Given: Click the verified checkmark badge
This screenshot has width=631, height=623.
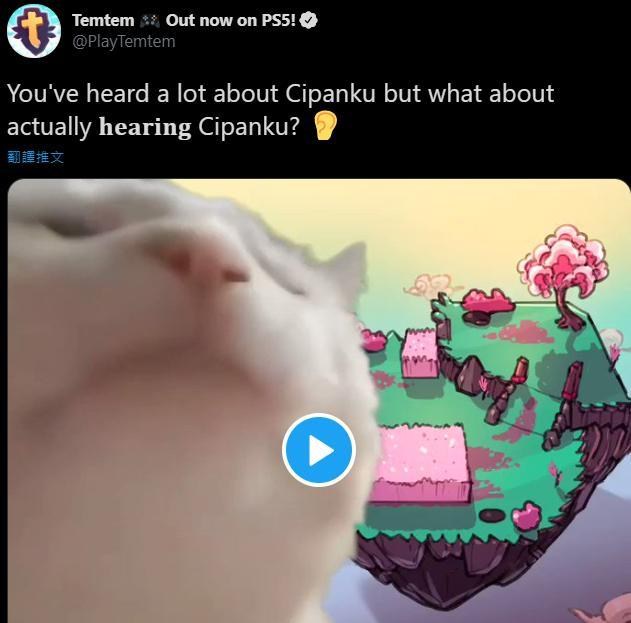Looking at the screenshot, I should pos(309,21).
